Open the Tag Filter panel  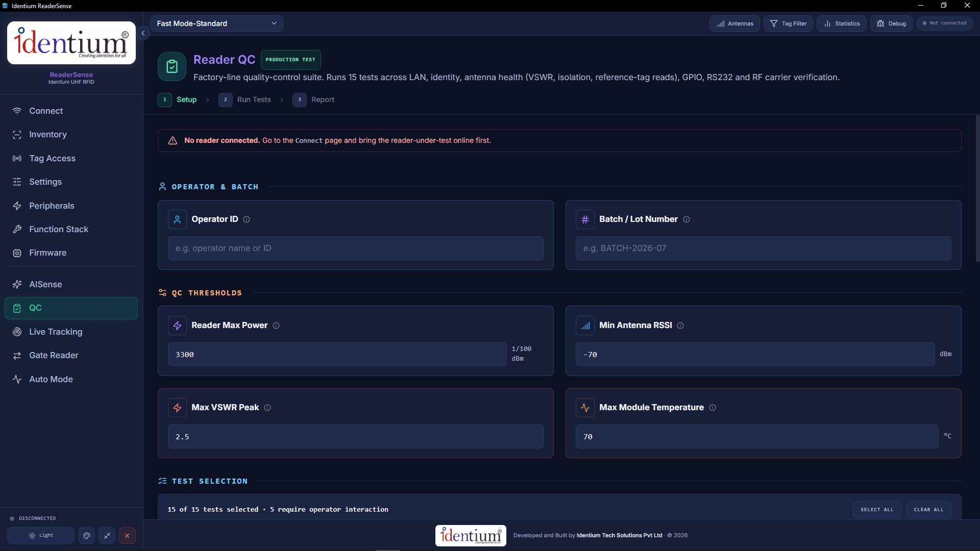(x=788, y=23)
